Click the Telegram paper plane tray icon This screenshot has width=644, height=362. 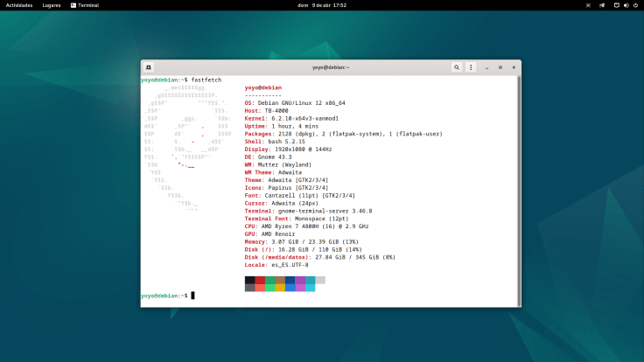point(601,4)
